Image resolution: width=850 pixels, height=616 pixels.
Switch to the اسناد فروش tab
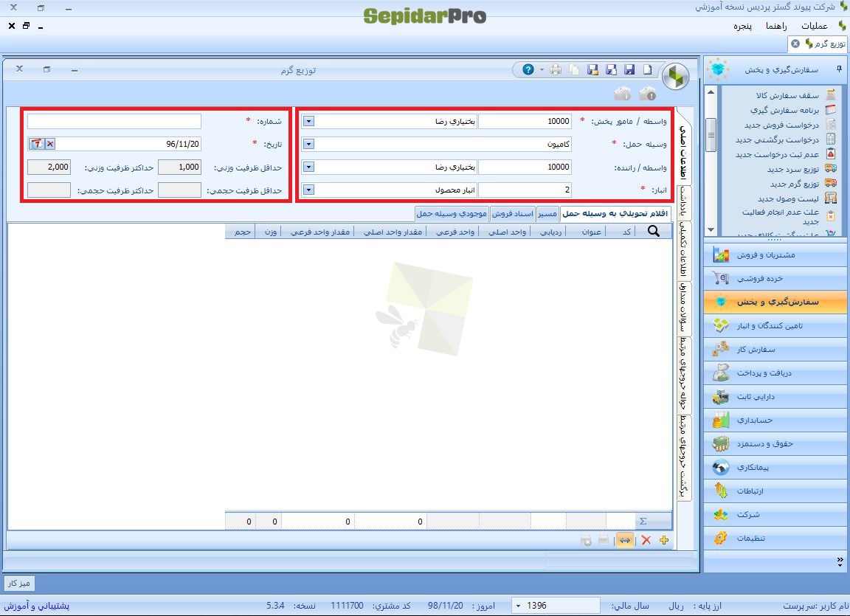click(512, 213)
